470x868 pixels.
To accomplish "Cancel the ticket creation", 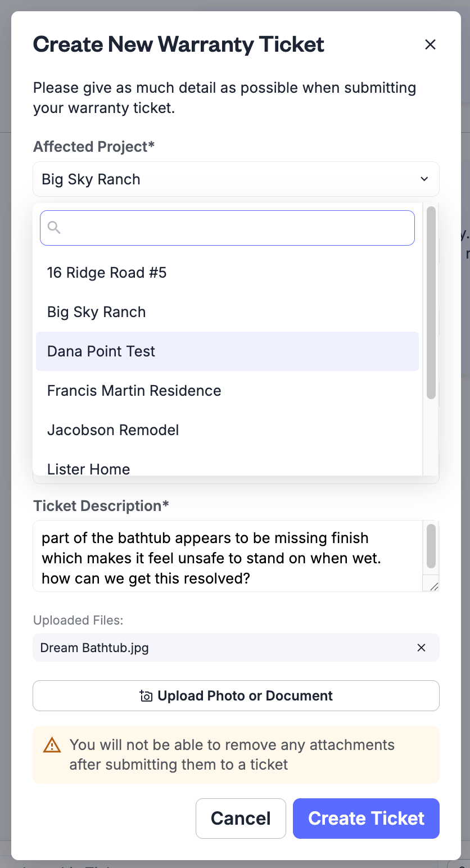I will tap(241, 819).
